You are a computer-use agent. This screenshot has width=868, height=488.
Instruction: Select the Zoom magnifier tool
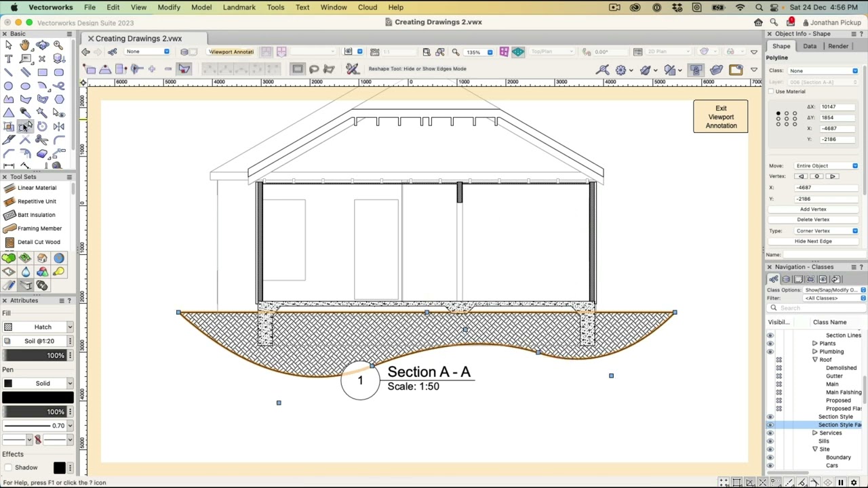click(x=58, y=45)
